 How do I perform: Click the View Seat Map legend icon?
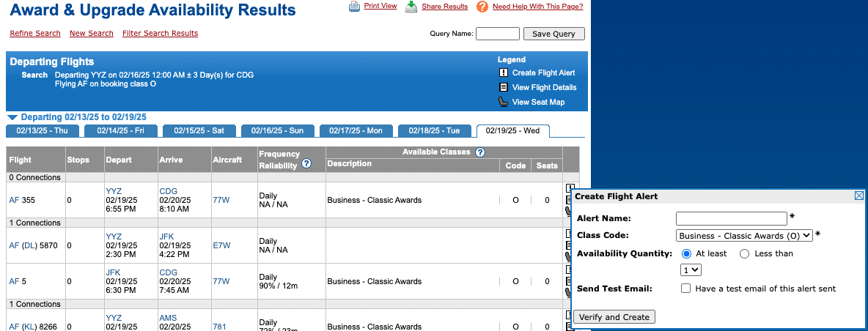[504, 102]
